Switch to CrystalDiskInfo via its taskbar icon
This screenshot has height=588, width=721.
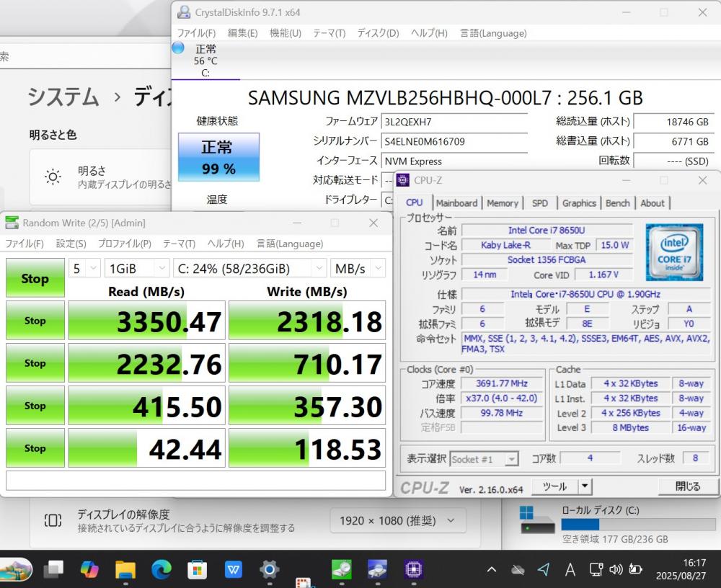pos(378,569)
